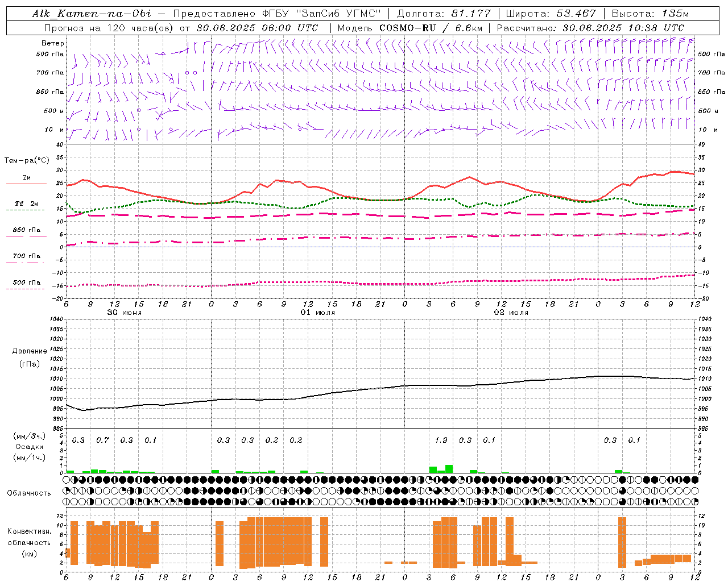Click the pink dotted legend line under 500 гПа
The height and width of the screenshot is (582, 728).
click(x=25, y=289)
